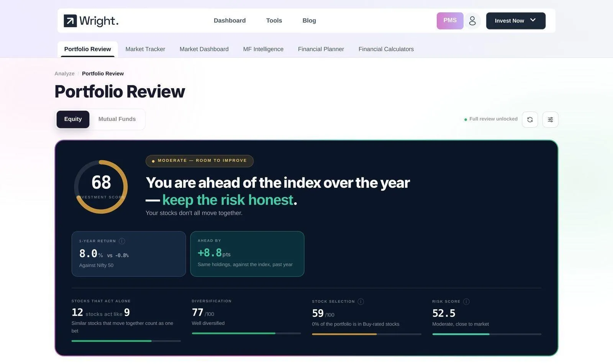Click the refresh review icon
This screenshot has height=364, width=613.
530,120
